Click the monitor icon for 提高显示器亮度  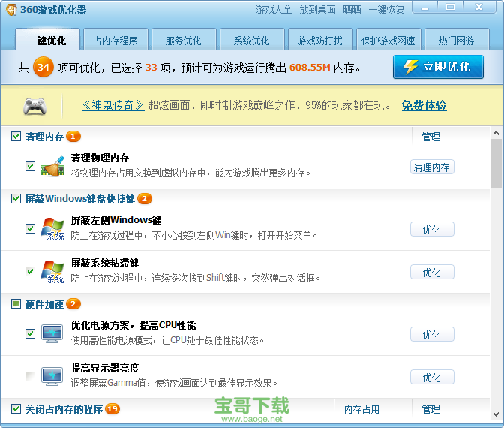(52, 376)
